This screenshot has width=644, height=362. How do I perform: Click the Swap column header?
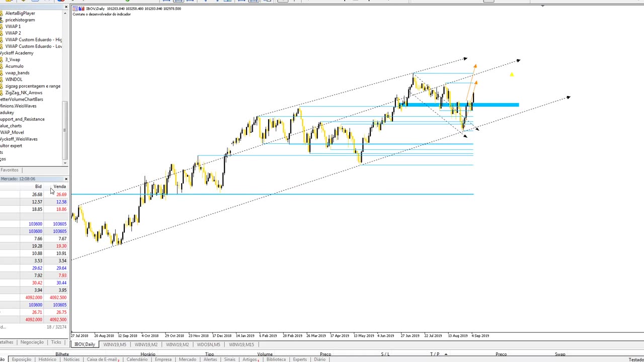pos(560,354)
